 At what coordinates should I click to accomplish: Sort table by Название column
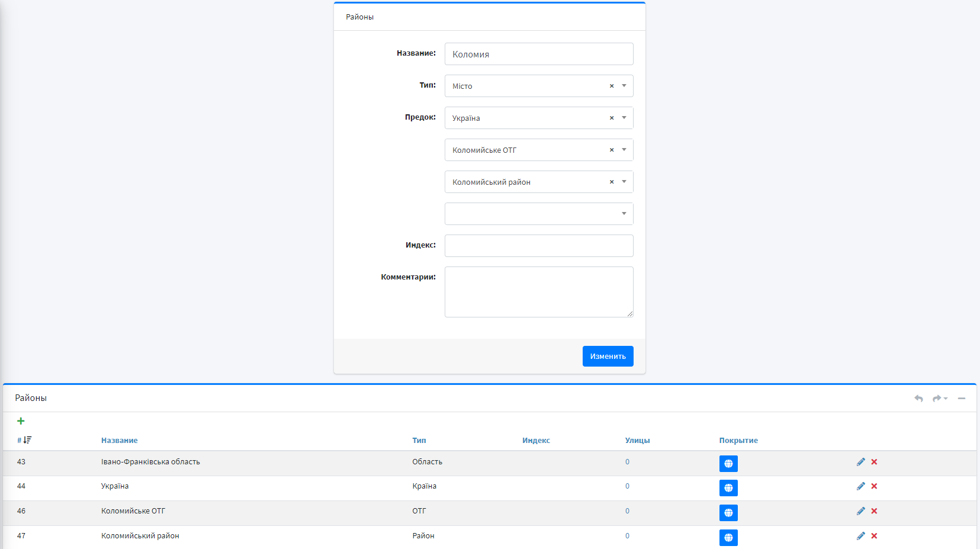(x=119, y=441)
